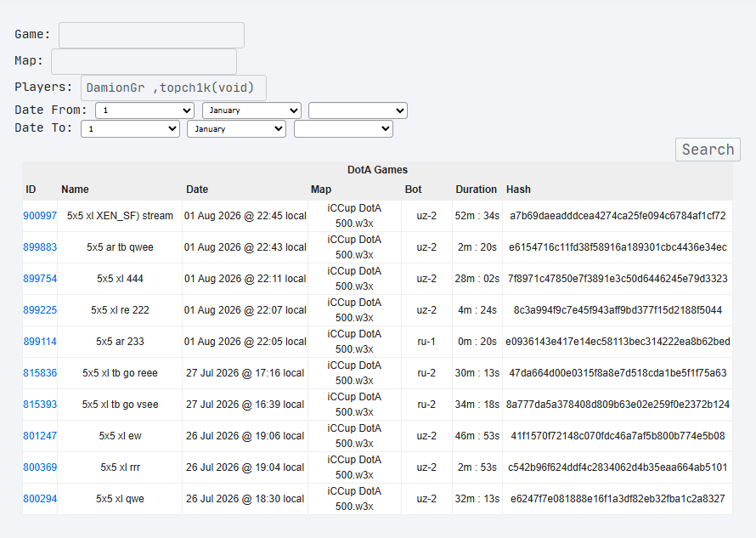Click the Date column header
The width and height of the screenshot is (756, 538).
click(x=197, y=190)
